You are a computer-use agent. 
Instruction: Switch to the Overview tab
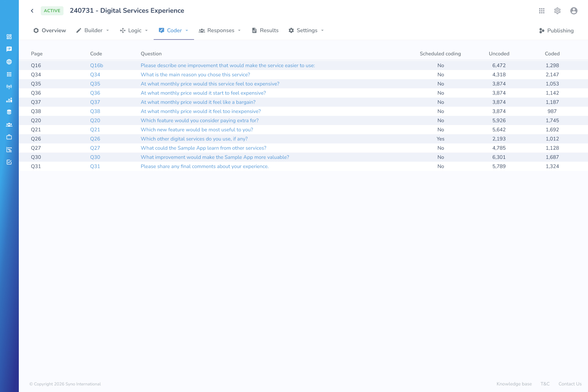pos(50,31)
